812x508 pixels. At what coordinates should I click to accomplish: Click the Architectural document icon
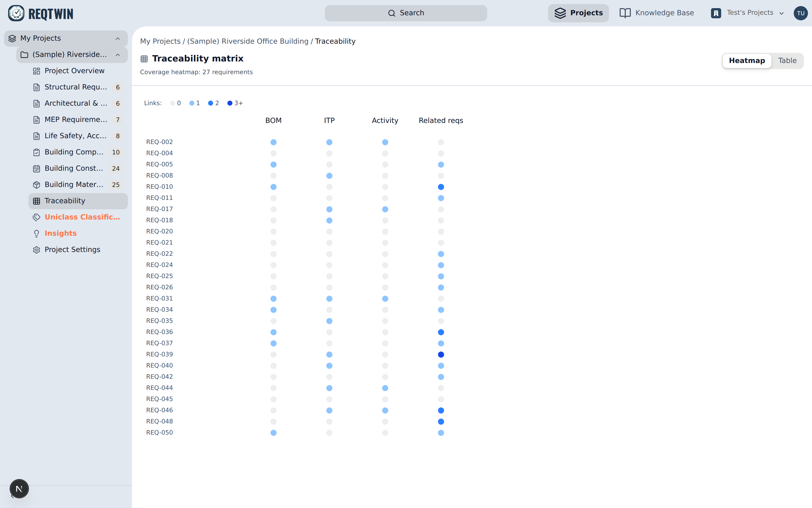[x=37, y=103]
